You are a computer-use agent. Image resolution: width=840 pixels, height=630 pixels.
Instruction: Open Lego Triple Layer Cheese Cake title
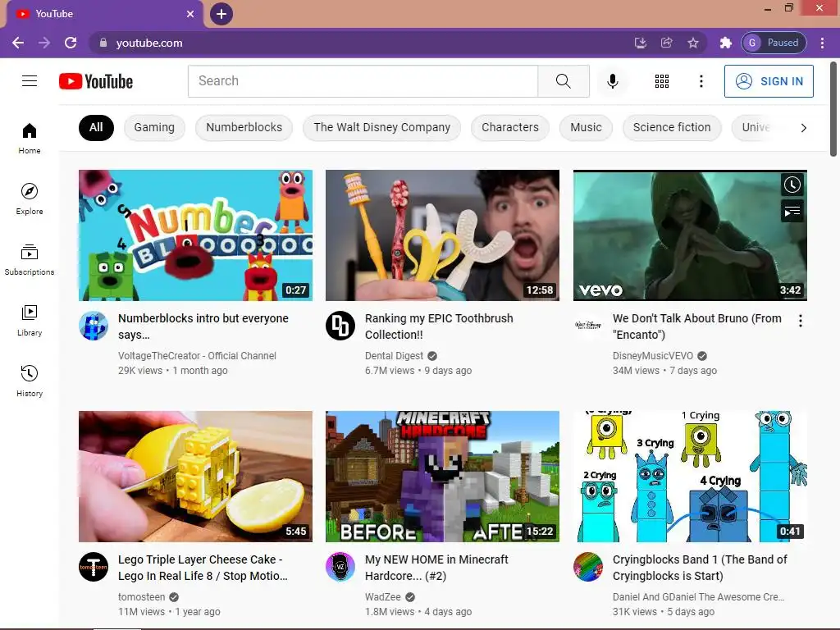coord(203,568)
